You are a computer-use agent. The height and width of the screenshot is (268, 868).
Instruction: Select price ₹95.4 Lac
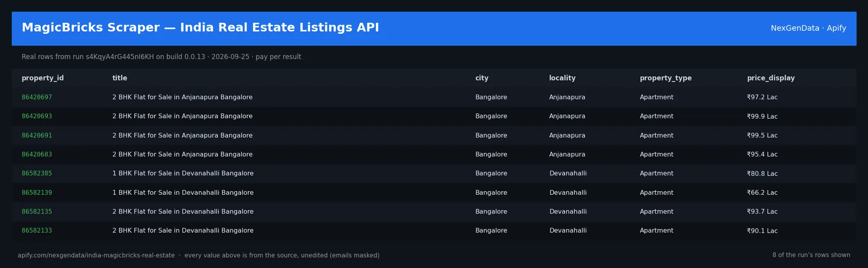762,154
